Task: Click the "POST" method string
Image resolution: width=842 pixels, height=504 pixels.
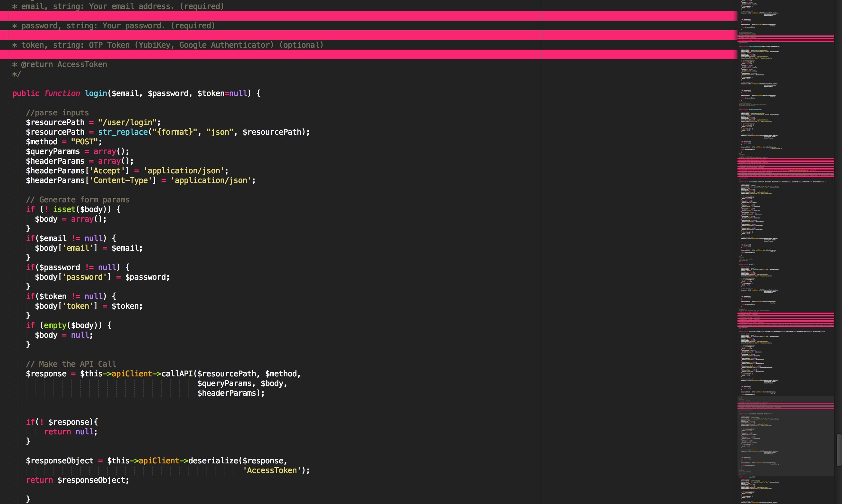Action: 84,141
